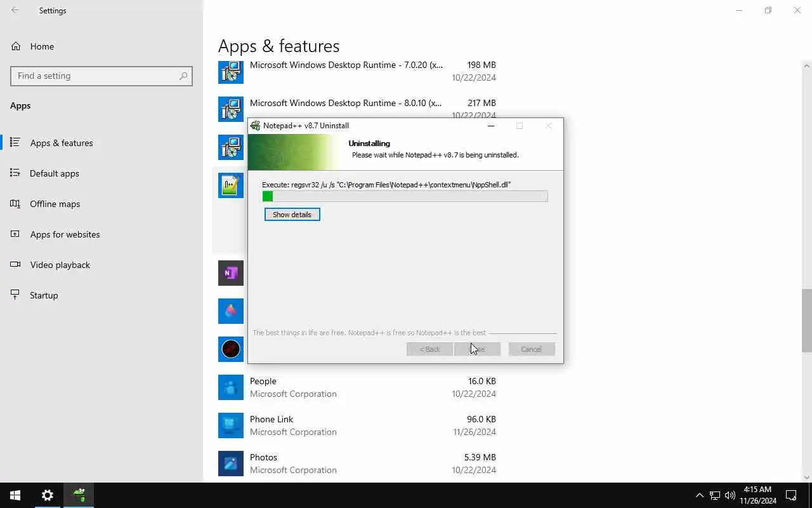Click the round dark app icon below Paint 3D
This screenshot has width=812, height=508.
tap(231, 349)
